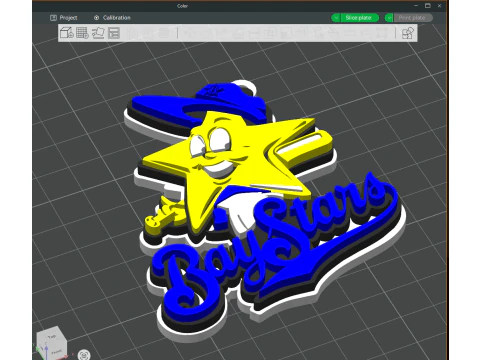Minimize the Color window

tap(416, 6)
